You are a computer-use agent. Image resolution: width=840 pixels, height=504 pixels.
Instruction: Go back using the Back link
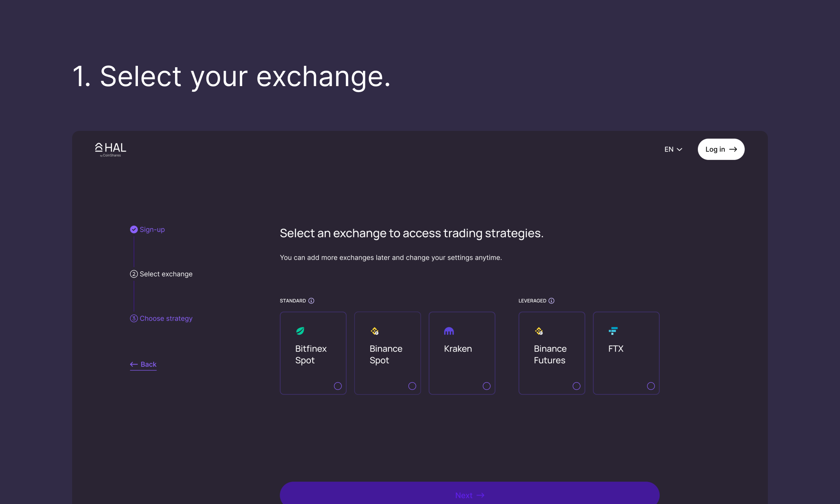click(x=143, y=364)
